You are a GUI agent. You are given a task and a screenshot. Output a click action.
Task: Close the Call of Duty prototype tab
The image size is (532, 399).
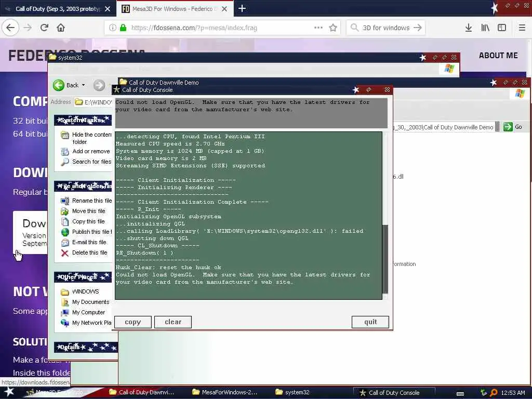pos(108,9)
